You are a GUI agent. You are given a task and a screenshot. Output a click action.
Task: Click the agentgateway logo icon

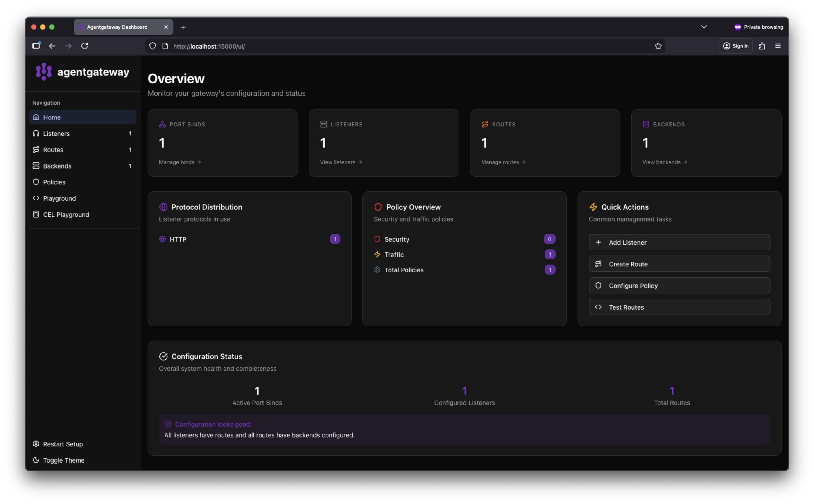pos(44,71)
